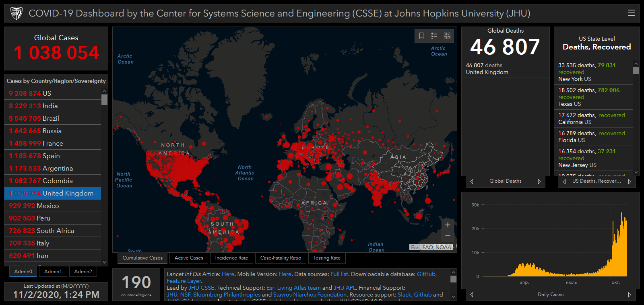Select France in the country list
The width and height of the screenshot is (644, 305).
(x=53, y=143)
